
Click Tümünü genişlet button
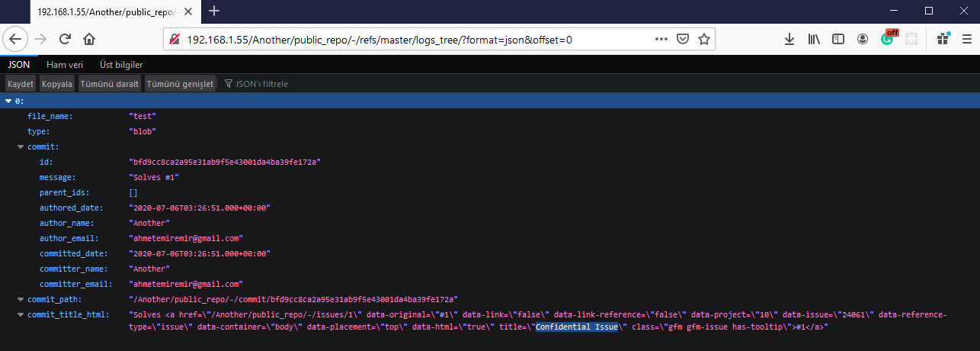180,83
